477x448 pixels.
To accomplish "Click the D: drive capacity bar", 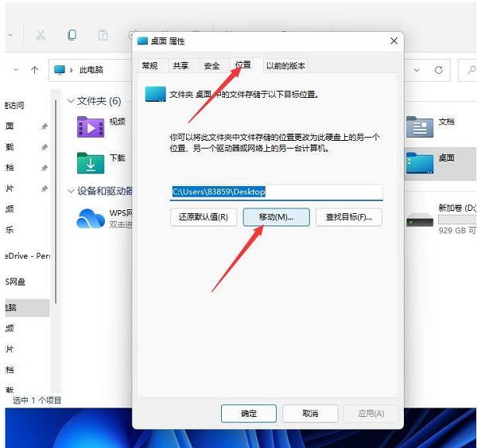I will (457, 220).
